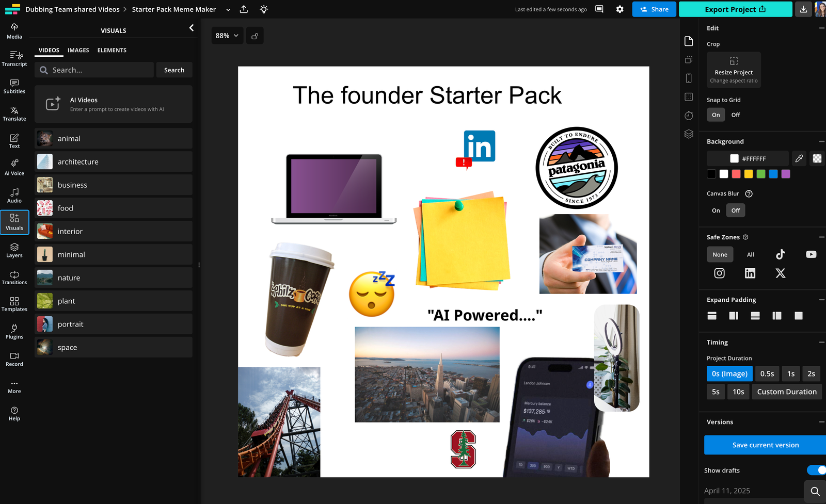Toggle the Show drafts switch

[816, 470]
